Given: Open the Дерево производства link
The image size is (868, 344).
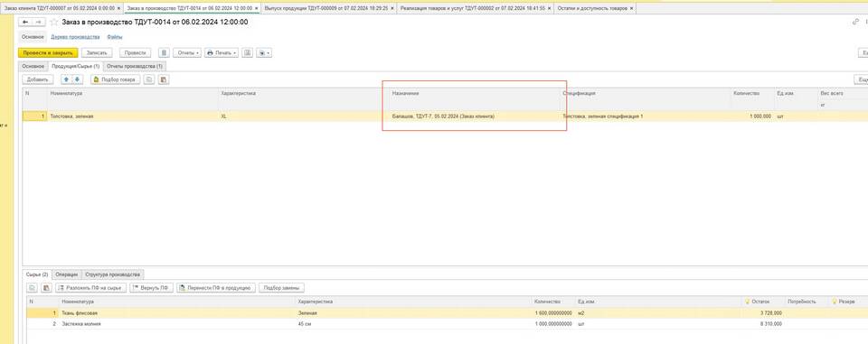Looking at the screenshot, I should click(75, 37).
